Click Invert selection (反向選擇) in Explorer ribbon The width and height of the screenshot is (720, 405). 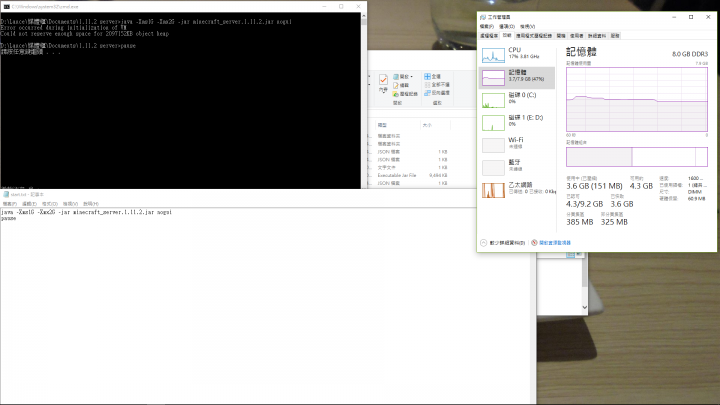[437, 93]
